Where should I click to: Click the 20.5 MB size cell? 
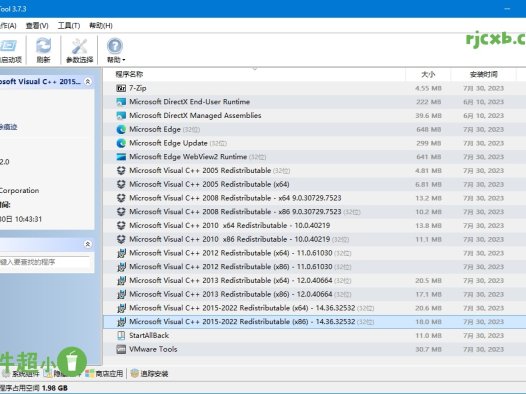(428, 280)
